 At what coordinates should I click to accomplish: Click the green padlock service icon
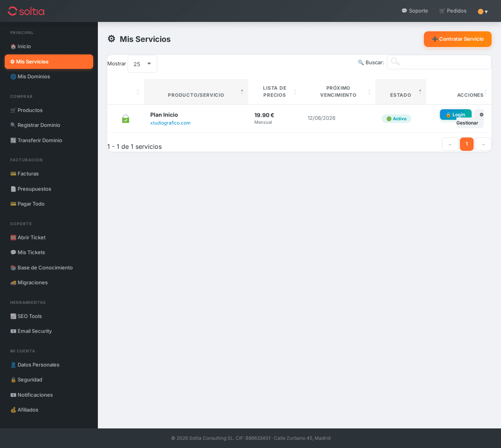pyautogui.click(x=126, y=119)
